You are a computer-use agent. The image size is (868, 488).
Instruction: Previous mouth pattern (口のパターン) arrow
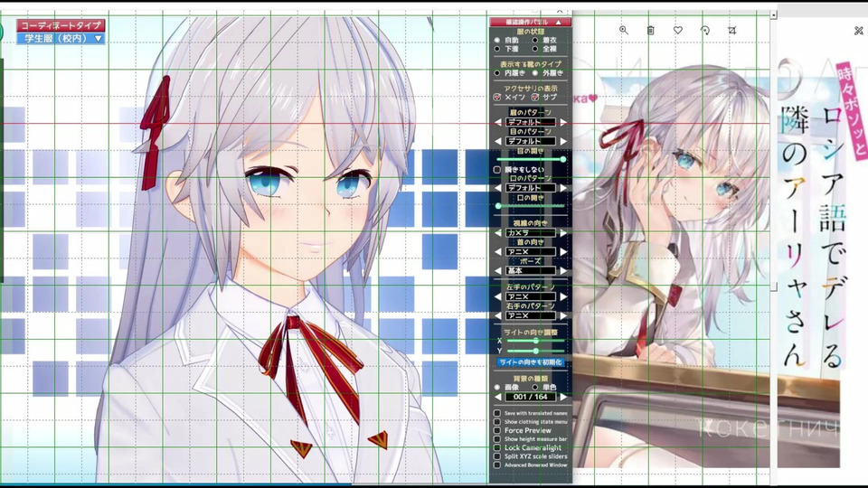click(x=497, y=188)
